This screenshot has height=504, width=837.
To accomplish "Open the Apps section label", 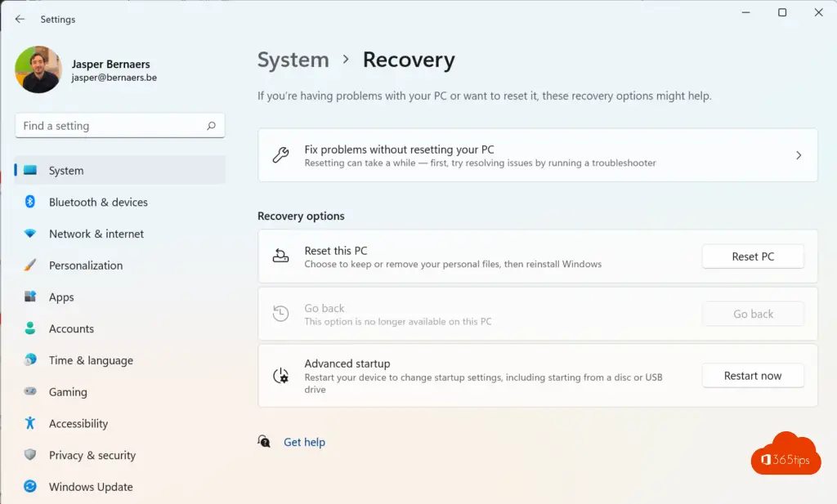I will (x=61, y=297).
